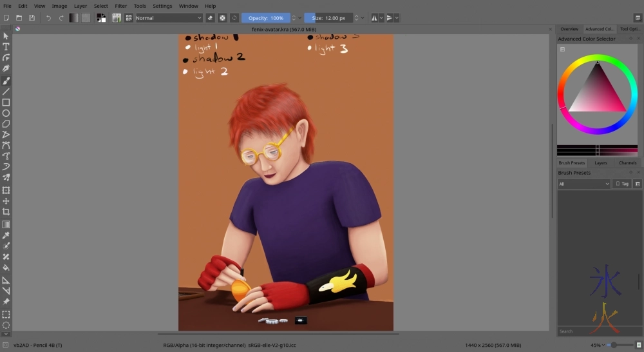Toggle eraser mode on
The image size is (644, 352).
(210, 18)
